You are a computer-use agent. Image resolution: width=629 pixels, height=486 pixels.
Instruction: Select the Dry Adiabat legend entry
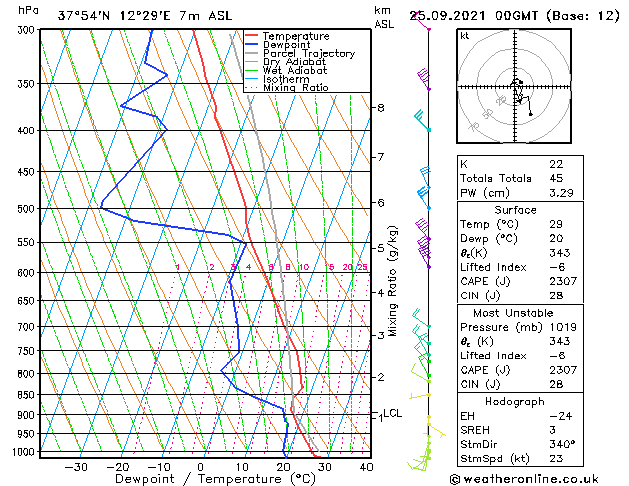[x=294, y=62]
